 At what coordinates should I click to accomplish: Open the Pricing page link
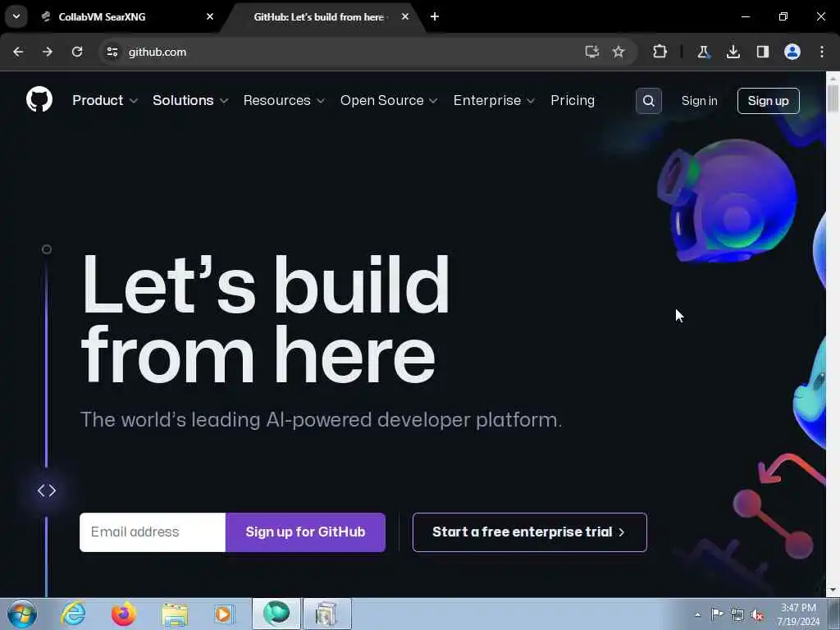point(573,100)
